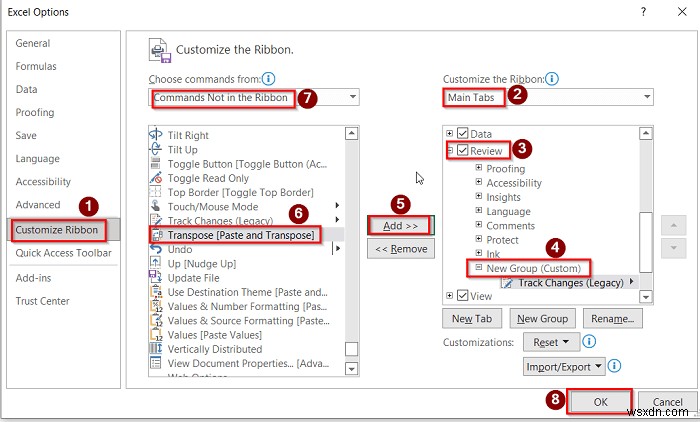Image resolution: width=700 pixels, height=422 pixels.
Task: Click the Values & Source Formatting icon
Action: (156, 320)
